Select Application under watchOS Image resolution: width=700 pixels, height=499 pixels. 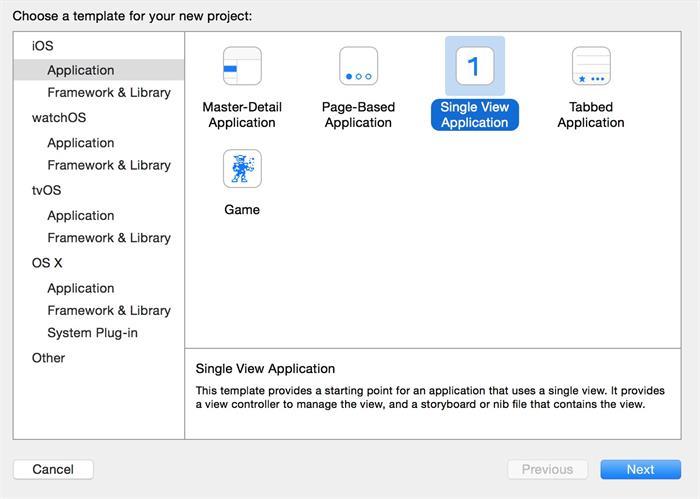[81, 143]
